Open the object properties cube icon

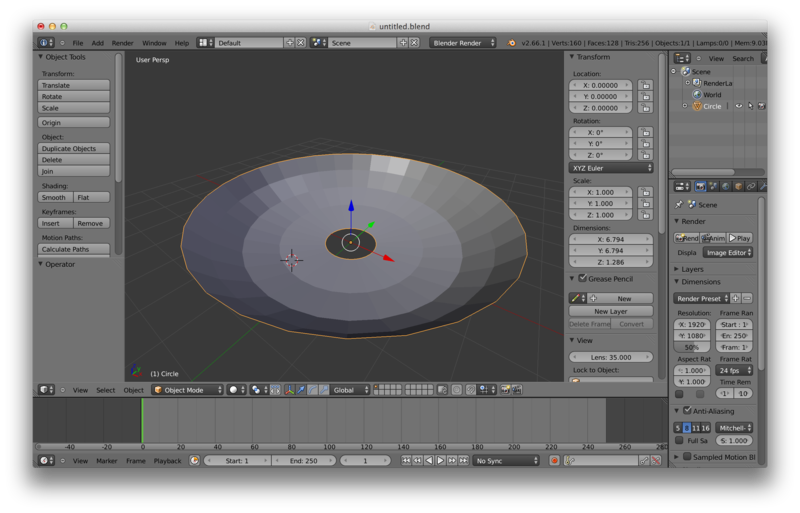point(738,186)
